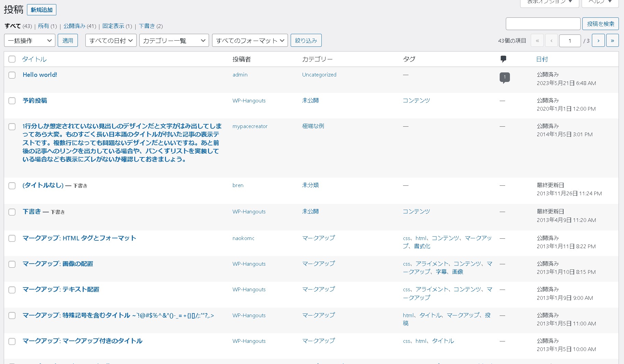Open the すべての日付 date filter dropdown

tap(110, 40)
